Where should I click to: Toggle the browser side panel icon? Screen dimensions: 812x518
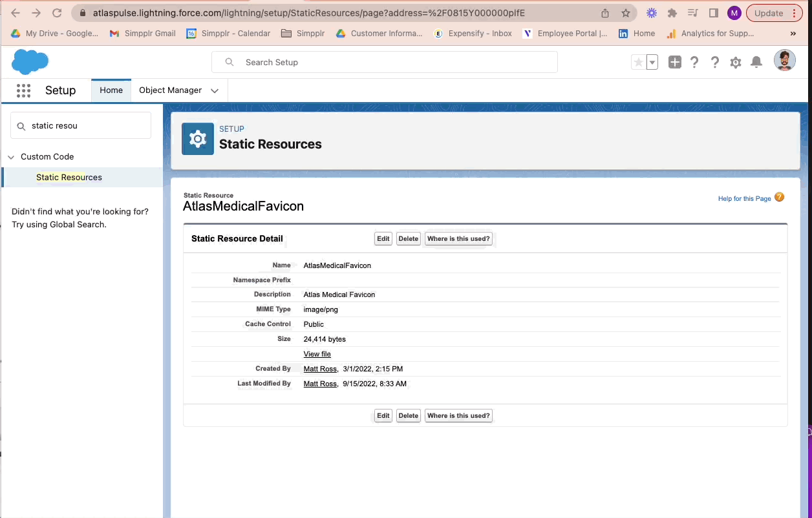714,13
